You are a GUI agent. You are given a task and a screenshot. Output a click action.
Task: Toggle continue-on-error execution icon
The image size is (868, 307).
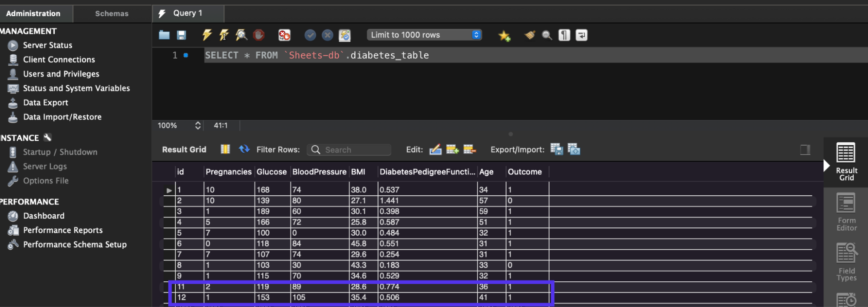point(284,35)
